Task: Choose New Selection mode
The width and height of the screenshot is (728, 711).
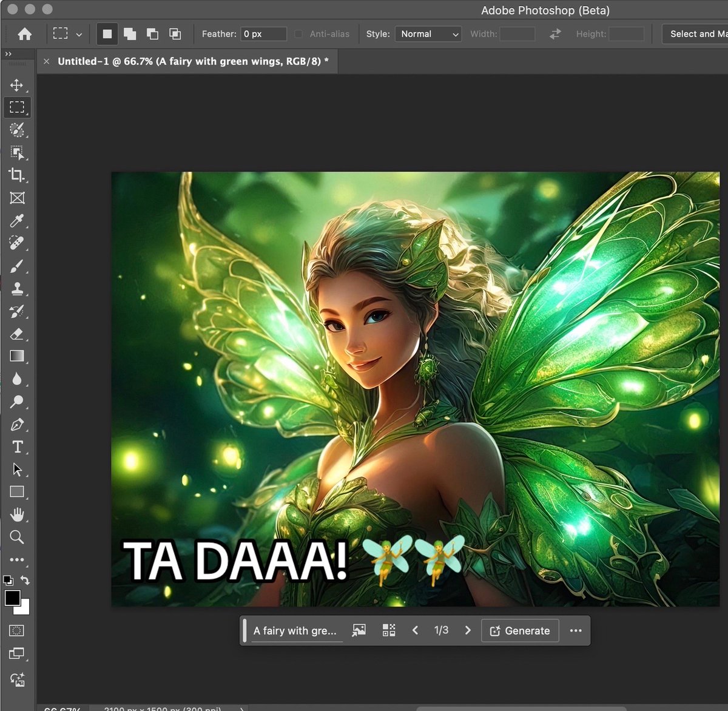Action: (x=107, y=34)
